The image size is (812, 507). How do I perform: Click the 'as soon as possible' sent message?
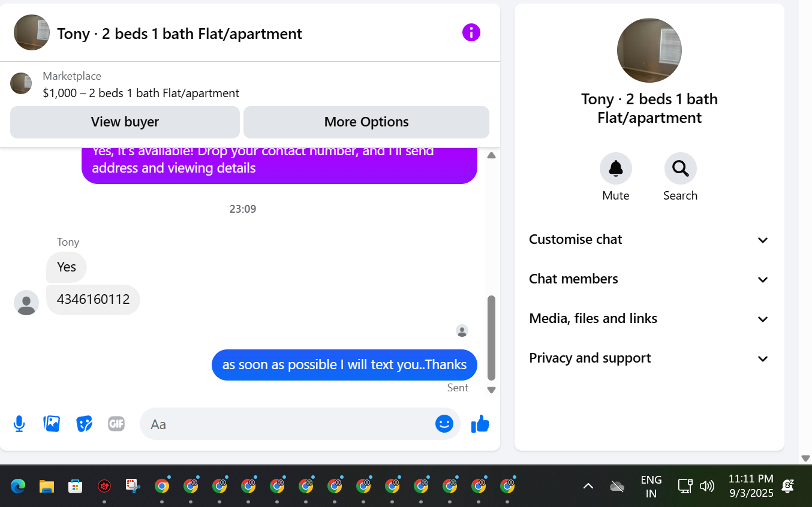344,364
